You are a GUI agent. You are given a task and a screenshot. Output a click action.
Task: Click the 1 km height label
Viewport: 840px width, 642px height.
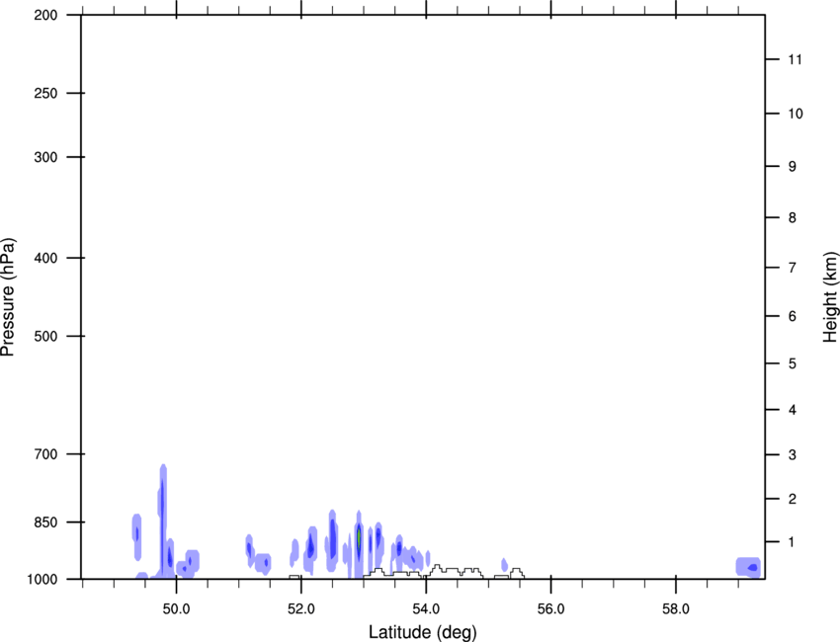point(792,542)
